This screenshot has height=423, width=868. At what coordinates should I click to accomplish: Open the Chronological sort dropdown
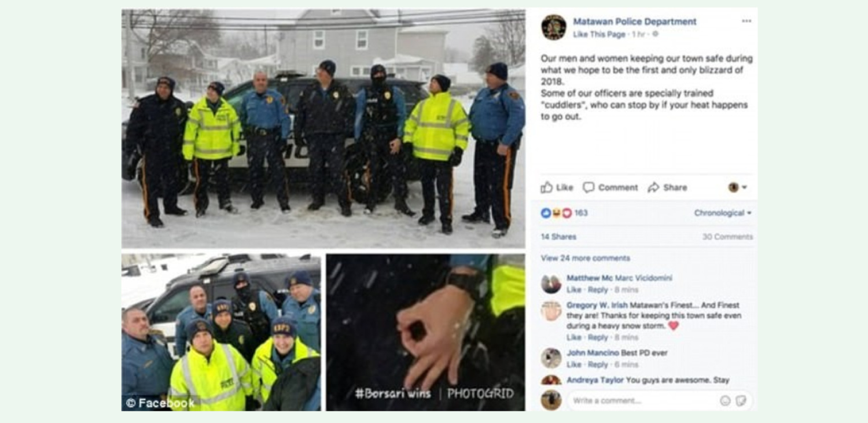tap(723, 213)
